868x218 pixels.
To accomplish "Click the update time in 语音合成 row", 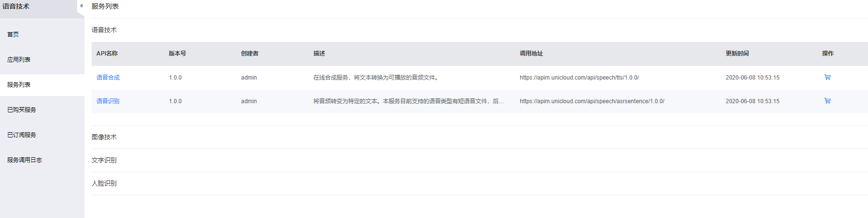I will click(x=752, y=78).
